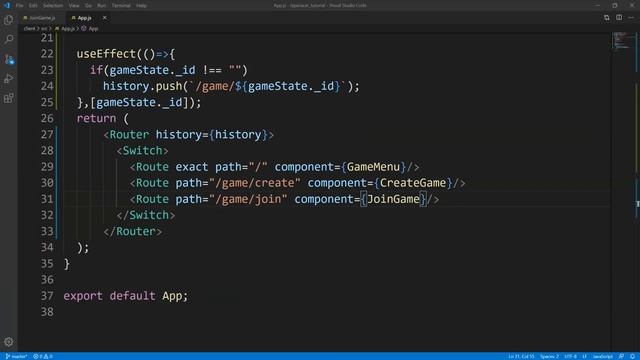
Task: Click line number 27 in the gutter
Action: 47,134
